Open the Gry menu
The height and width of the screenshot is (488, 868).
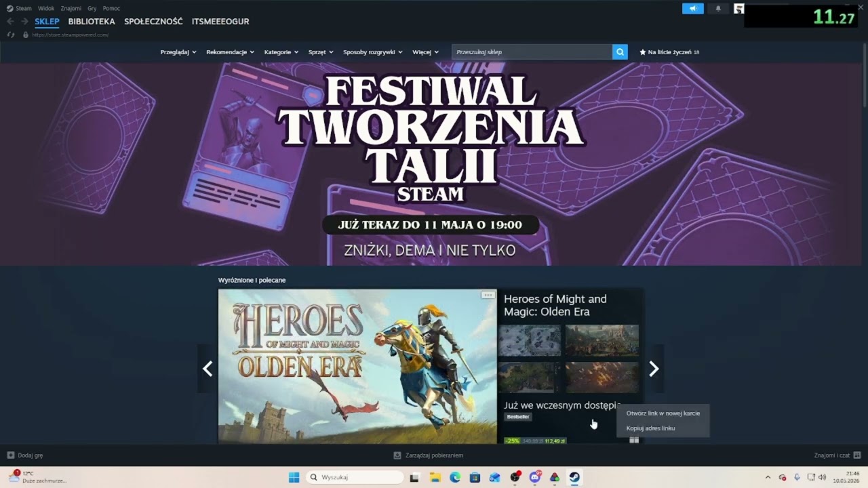click(x=92, y=8)
